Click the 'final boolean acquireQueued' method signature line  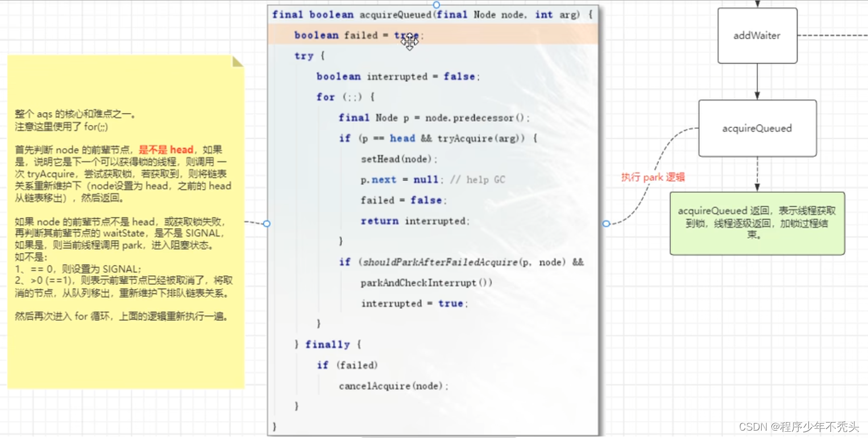pos(433,15)
